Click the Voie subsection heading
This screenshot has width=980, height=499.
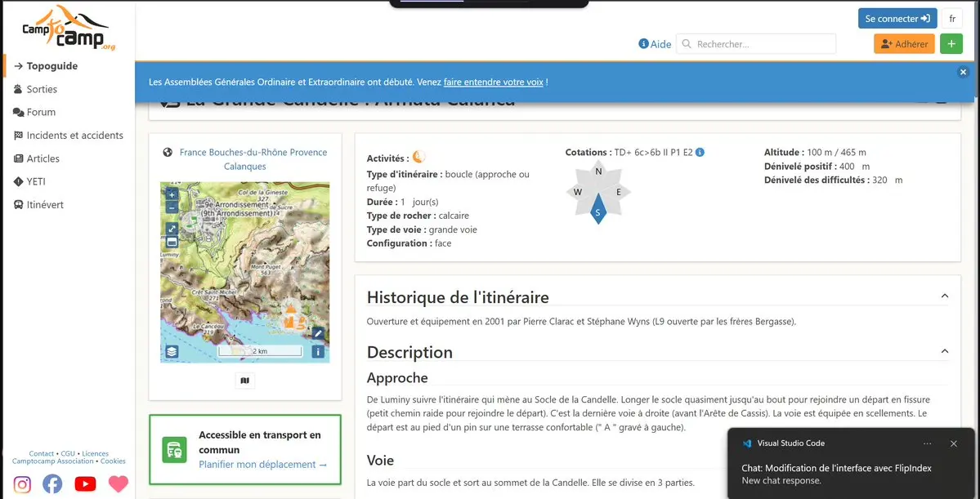pyautogui.click(x=381, y=461)
